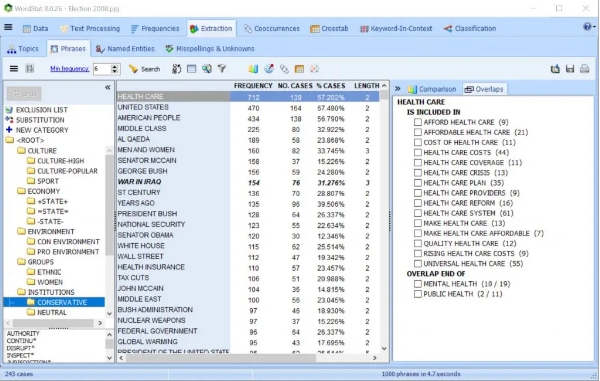Click the options icon left of Min frequency

[29, 69]
